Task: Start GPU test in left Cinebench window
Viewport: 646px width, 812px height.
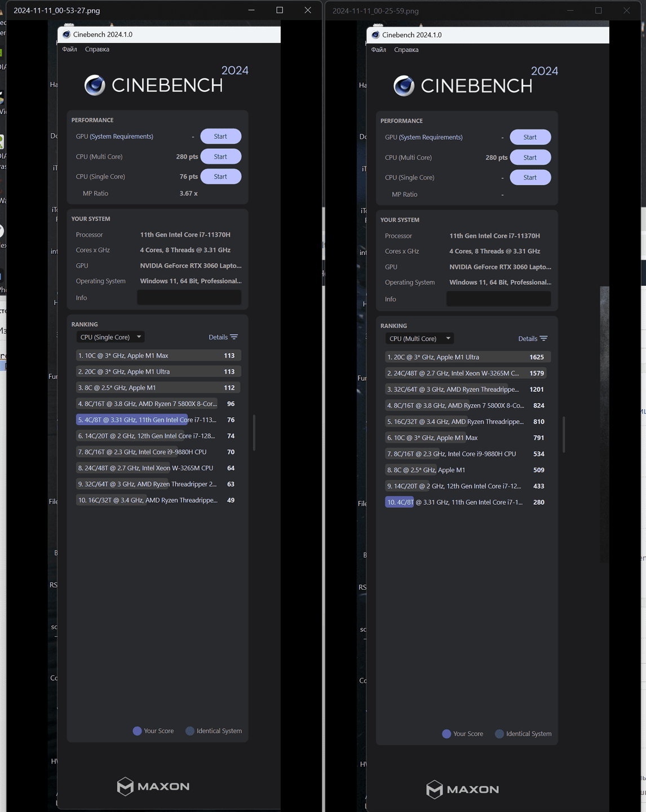Action: pos(220,136)
